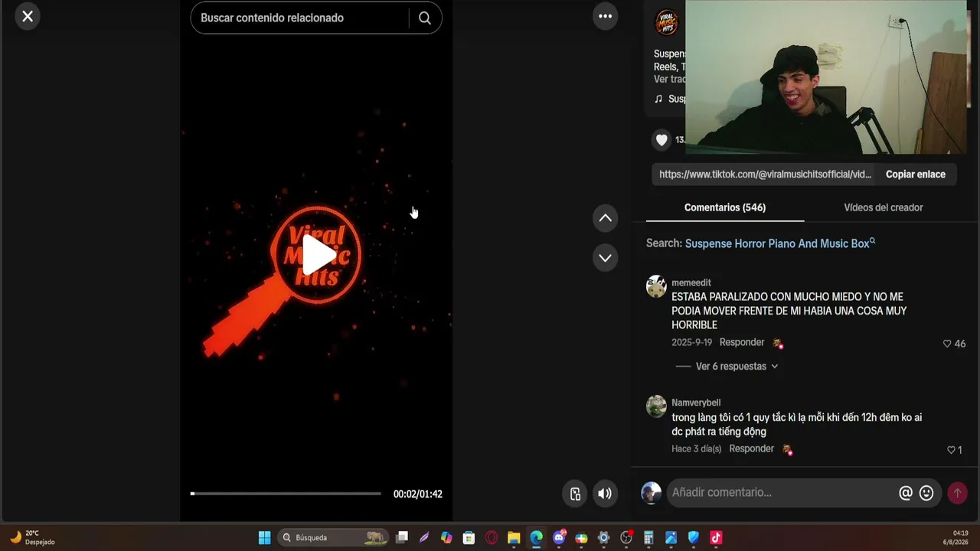Screen dimensions: 980x551
Task: Open the Settings gear on the taskbar
Action: [x=603, y=538]
